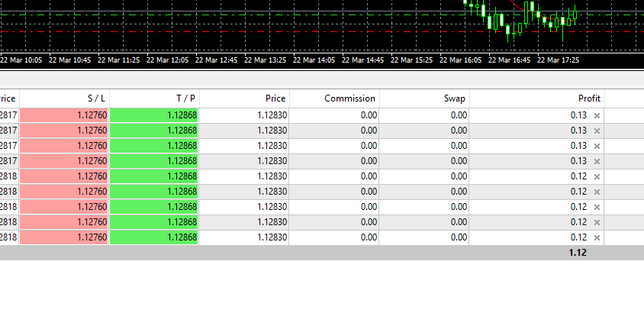This screenshot has width=644, height=313.
Task: Click the total profit value 1.12
Action: 577,253
